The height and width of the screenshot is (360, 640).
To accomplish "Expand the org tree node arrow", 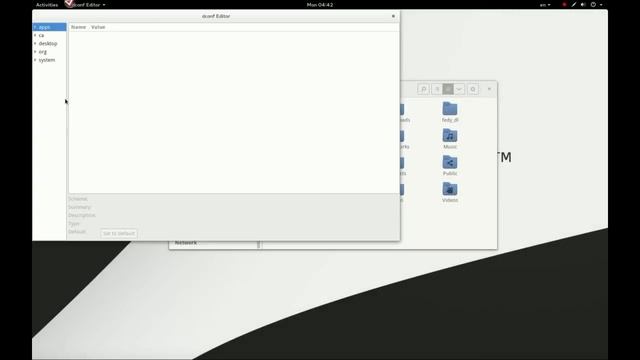I will pyautogui.click(x=35, y=51).
